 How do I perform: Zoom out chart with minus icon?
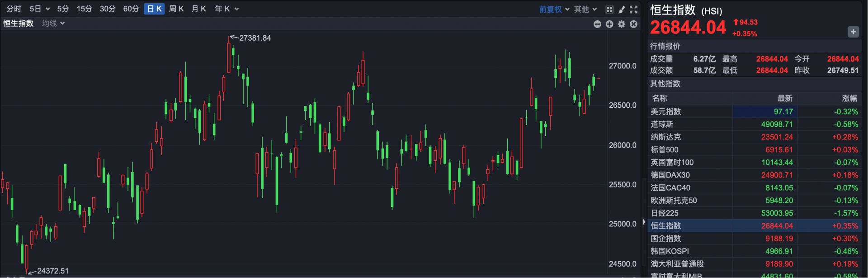pyautogui.click(x=597, y=24)
